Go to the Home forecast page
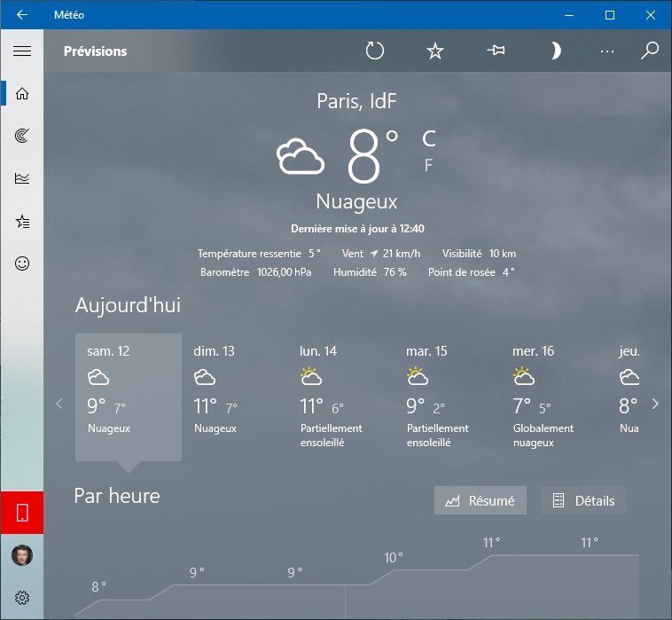Screen dimensions: 672x620 [22, 94]
